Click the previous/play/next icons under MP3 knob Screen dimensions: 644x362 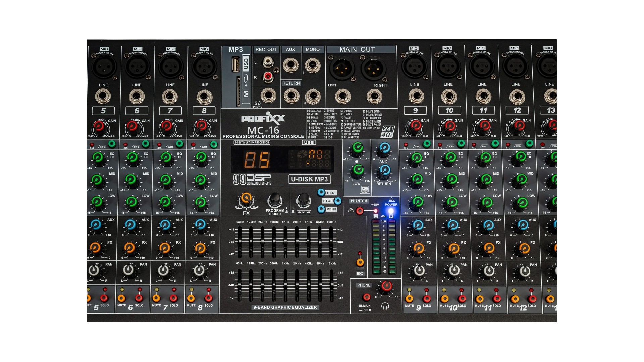pos(304,212)
